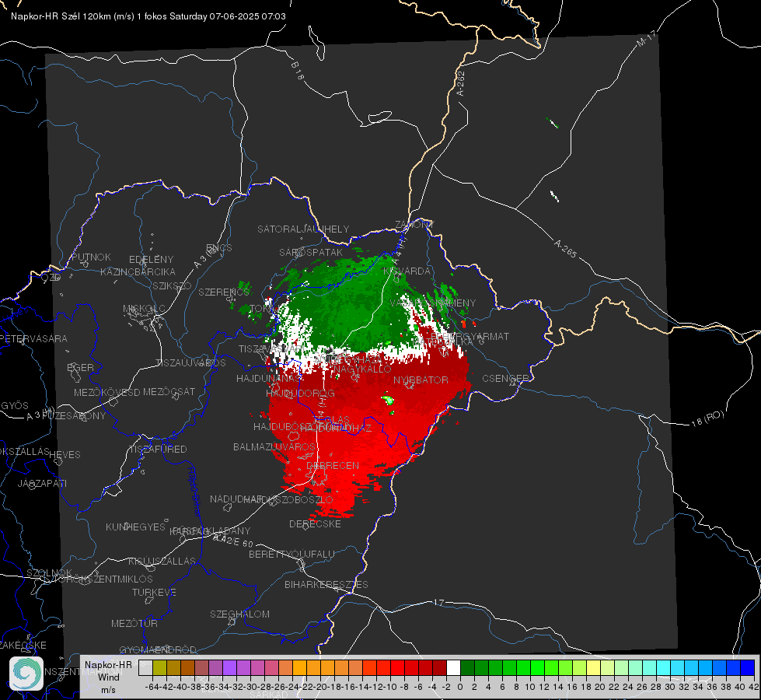Click the EDELENY city label

[x=152, y=260]
